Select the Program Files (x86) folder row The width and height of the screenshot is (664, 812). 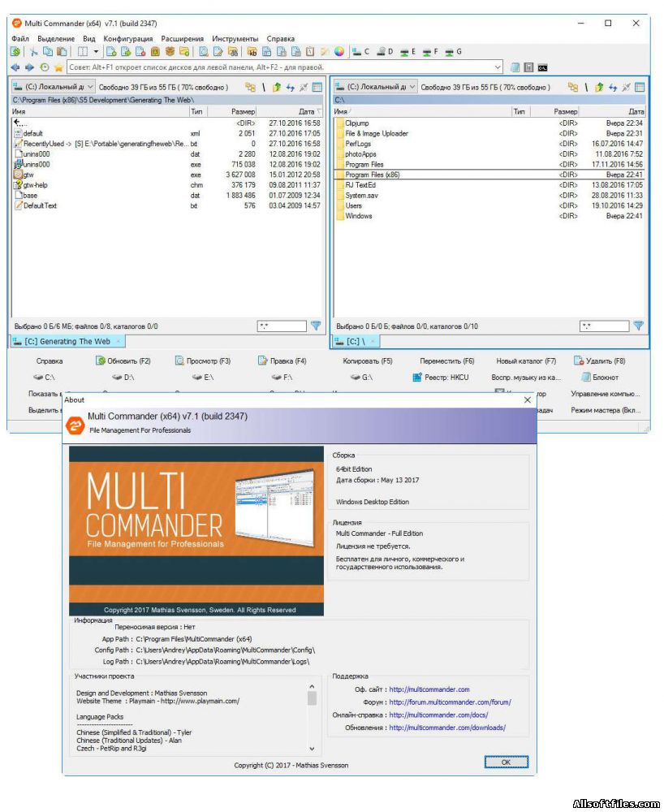(x=489, y=175)
